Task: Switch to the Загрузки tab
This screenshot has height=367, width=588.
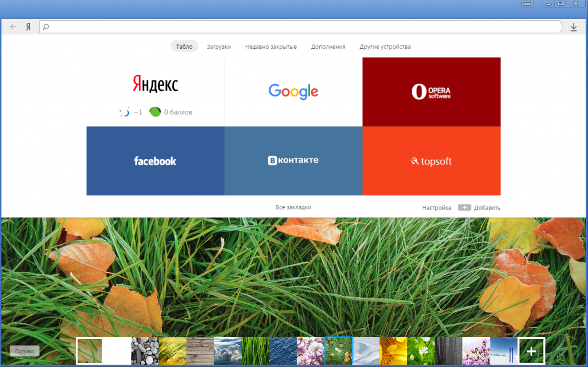Action: (x=219, y=47)
